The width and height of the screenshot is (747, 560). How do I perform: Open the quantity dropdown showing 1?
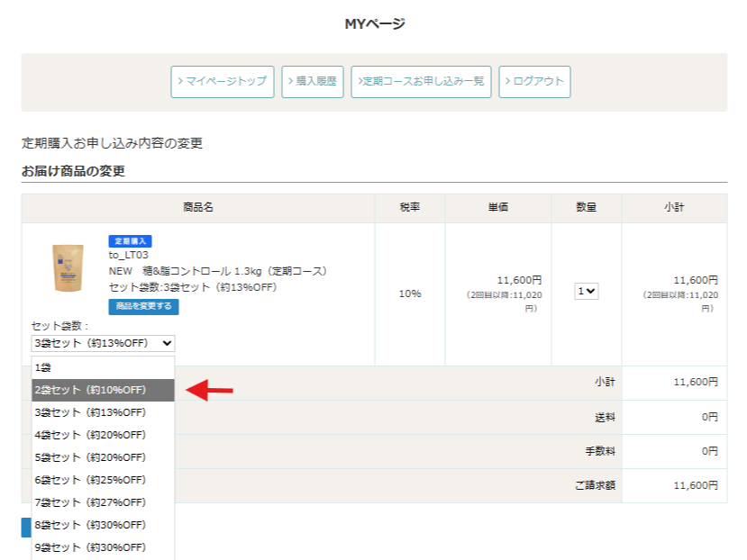(x=588, y=292)
